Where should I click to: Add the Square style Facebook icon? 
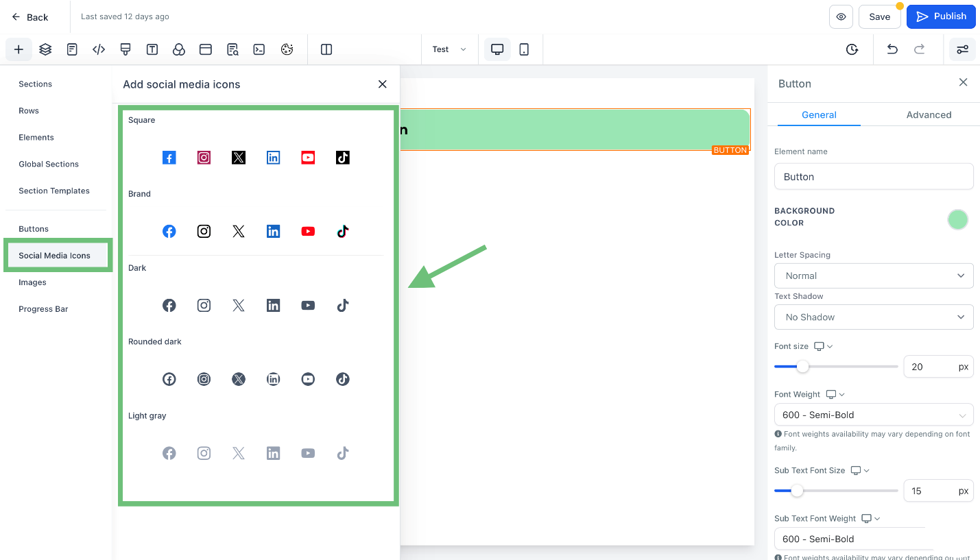click(169, 158)
